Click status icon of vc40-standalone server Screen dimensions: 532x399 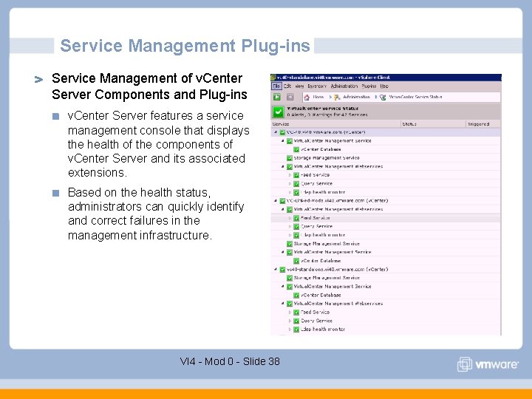click(282, 270)
